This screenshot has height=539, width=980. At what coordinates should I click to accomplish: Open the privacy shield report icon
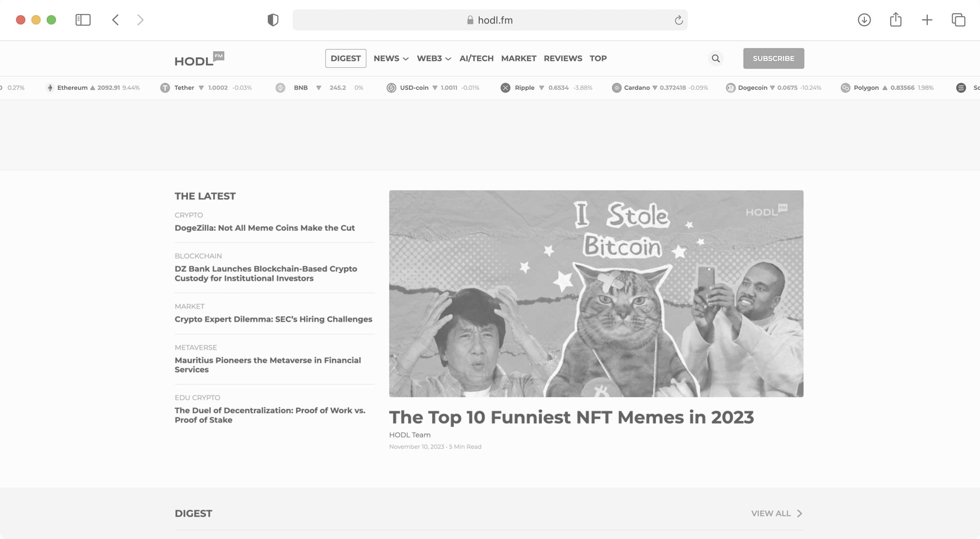(273, 20)
